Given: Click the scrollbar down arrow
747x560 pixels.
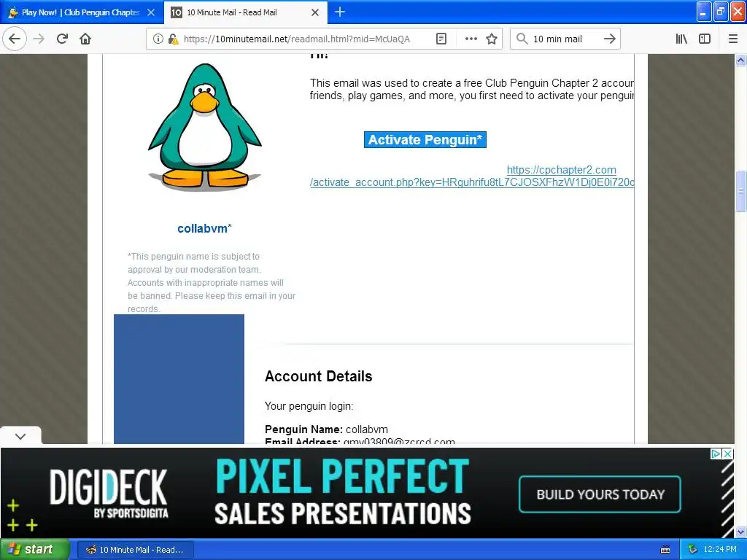Looking at the screenshot, I should point(740,532).
